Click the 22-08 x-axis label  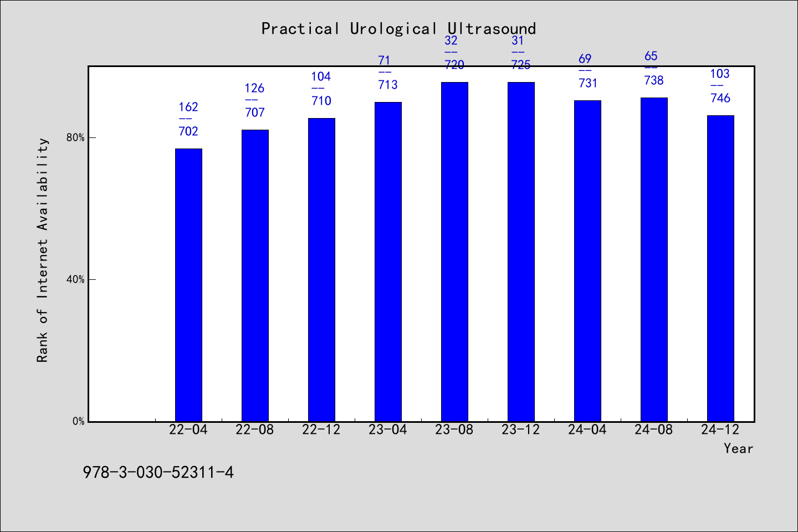coord(255,429)
